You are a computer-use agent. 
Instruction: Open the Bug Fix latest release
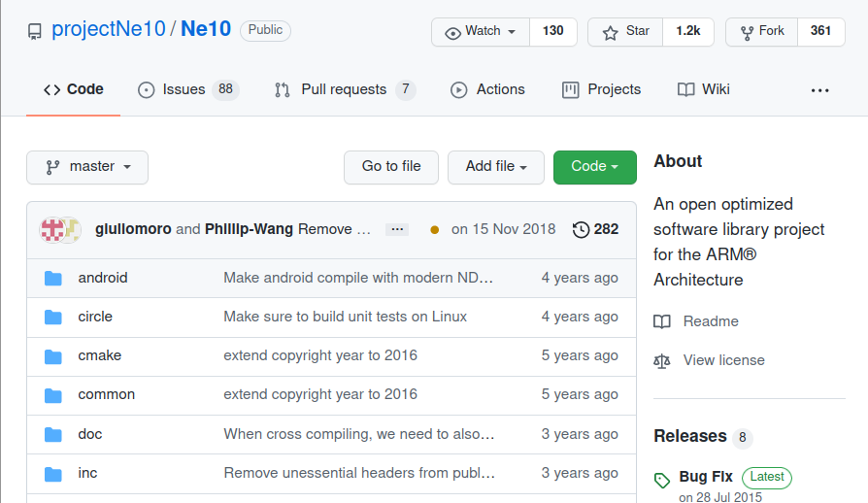click(x=706, y=477)
